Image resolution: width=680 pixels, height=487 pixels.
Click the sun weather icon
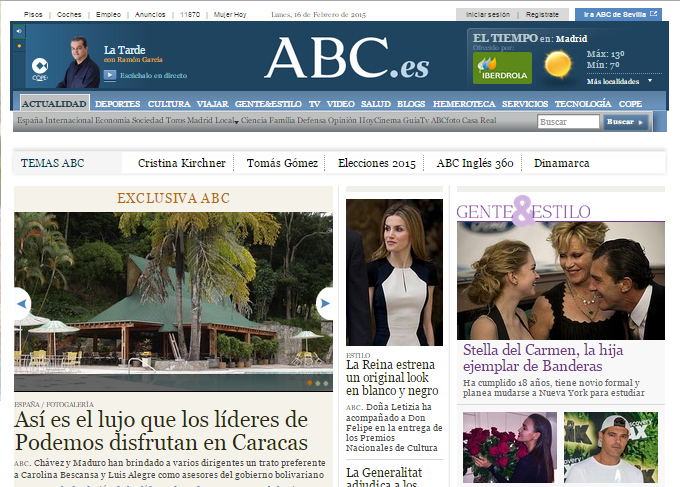click(558, 64)
